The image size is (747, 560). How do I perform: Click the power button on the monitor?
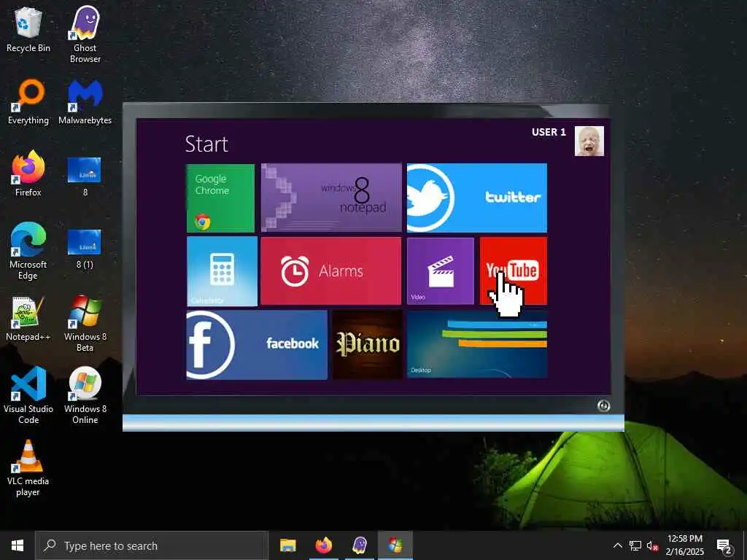[x=603, y=405]
